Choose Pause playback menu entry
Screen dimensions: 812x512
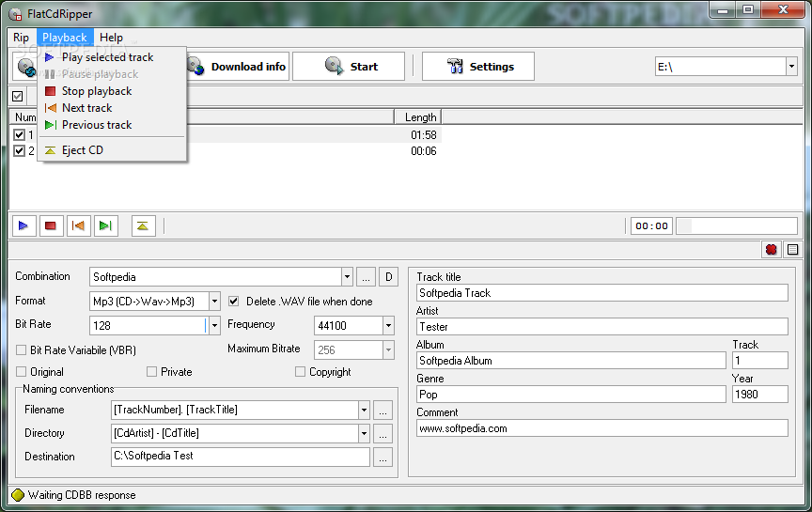coord(112,74)
